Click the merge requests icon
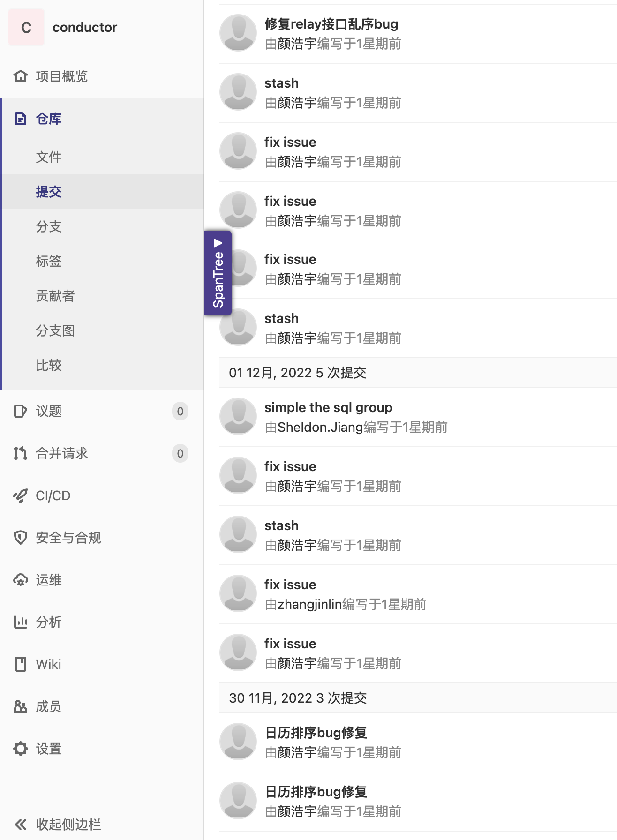The width and height of the screenshot is (617, 840). (x=20, y=453)
